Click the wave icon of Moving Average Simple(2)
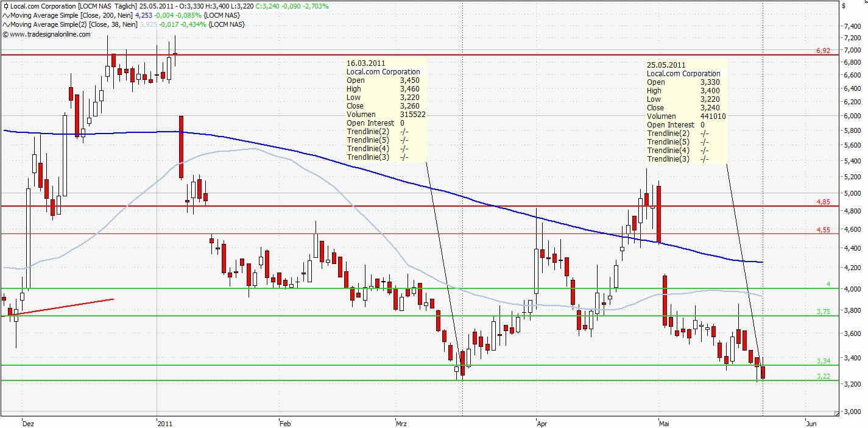Viewport: 868px width, 428px height. pos(5,24)
